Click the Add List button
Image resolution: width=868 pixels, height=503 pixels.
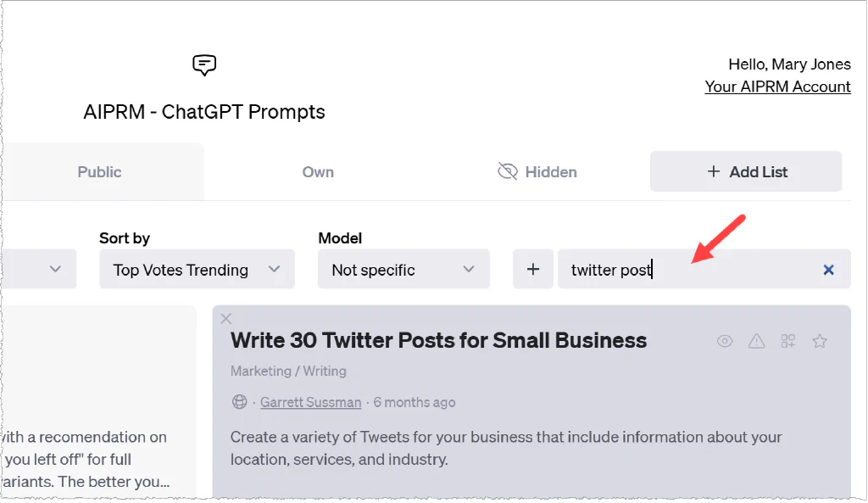[x=746, y=172]
